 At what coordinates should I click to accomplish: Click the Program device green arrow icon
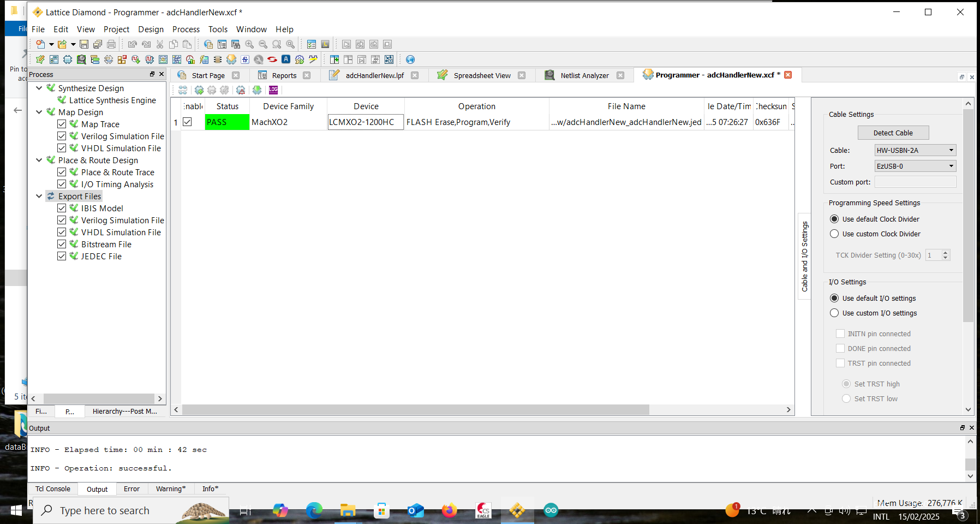pyautogui.click(x=257, y=90)
